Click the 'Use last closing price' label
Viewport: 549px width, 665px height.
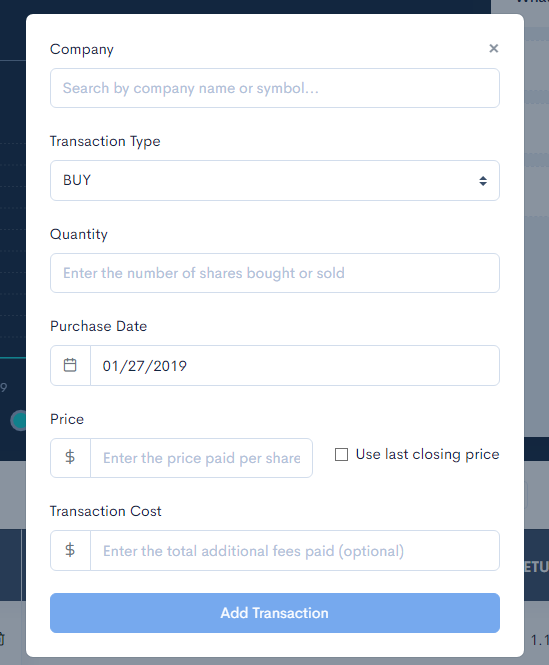(427, 454)
